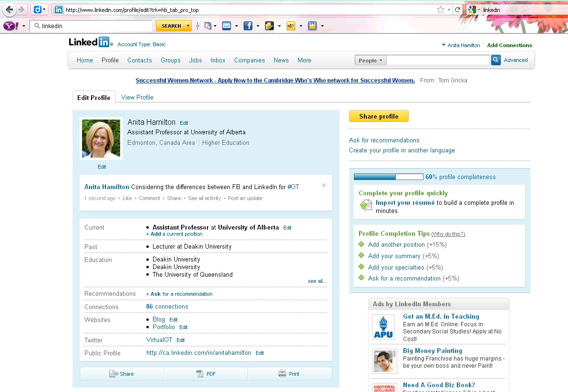Bookmark page with the star icon
The width and height of the screenshot is (568, 392).
coord(440,10)
